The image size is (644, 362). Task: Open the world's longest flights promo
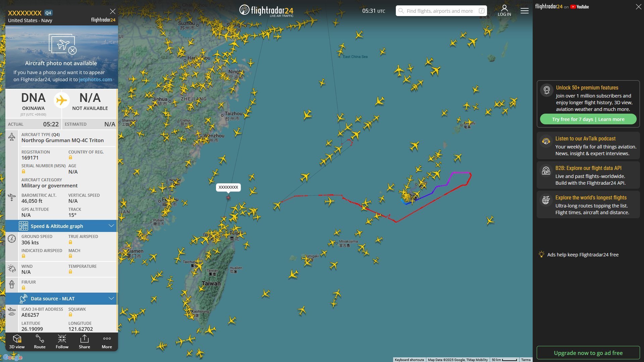tap(588, 204)
